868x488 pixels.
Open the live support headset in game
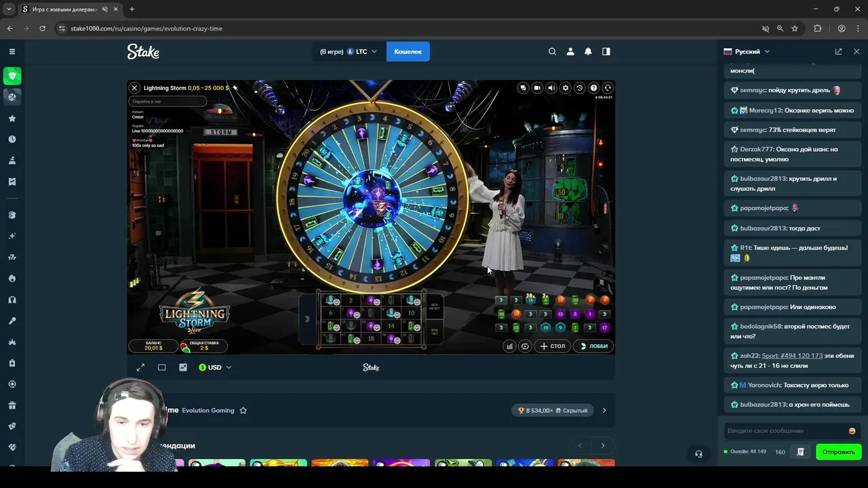tap(608, 87)
